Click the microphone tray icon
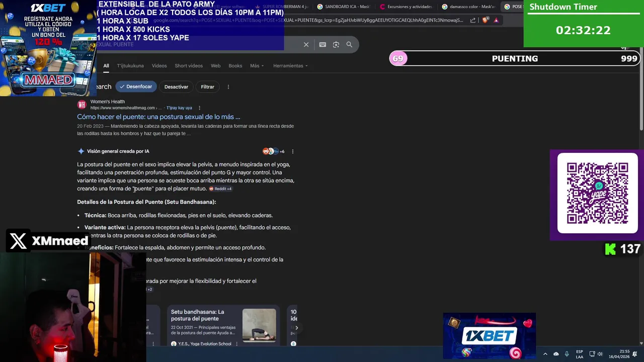Viewport: 644px width, 362px height. [x=567, y=354]
